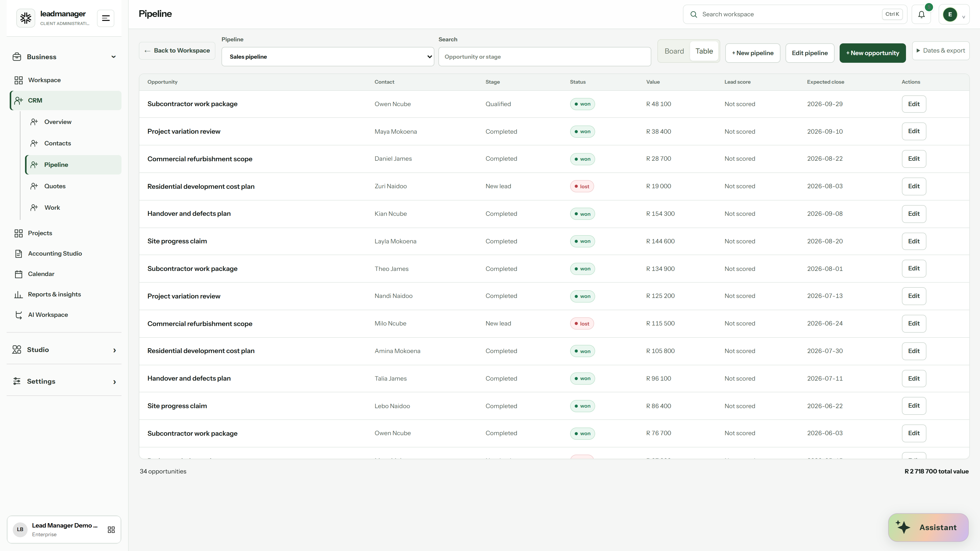Viewport: 980px width, 551px height.
Task: Click the AI Workspace icon
Action: [18, 315]
